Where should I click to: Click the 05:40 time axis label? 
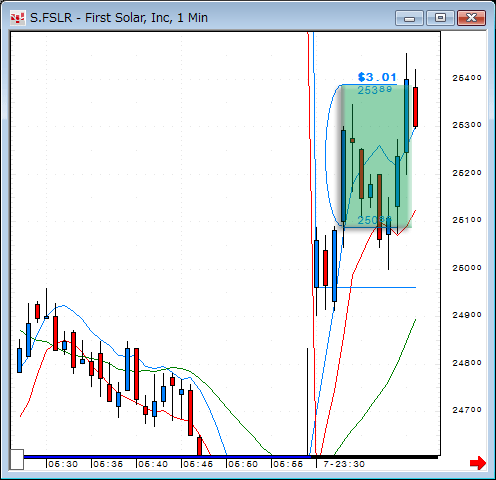(153, 464)
